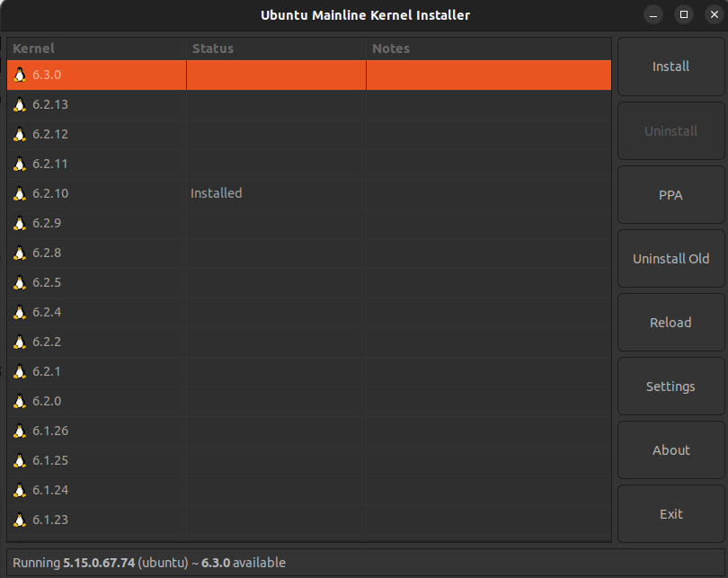Select the 6.2.2 kernel version text

pos(47,342)
